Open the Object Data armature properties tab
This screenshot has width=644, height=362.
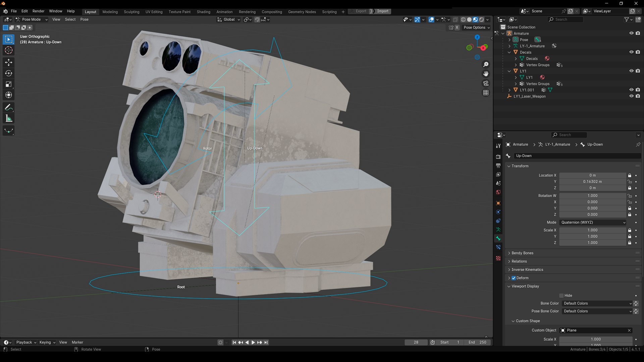pos(498,230)
